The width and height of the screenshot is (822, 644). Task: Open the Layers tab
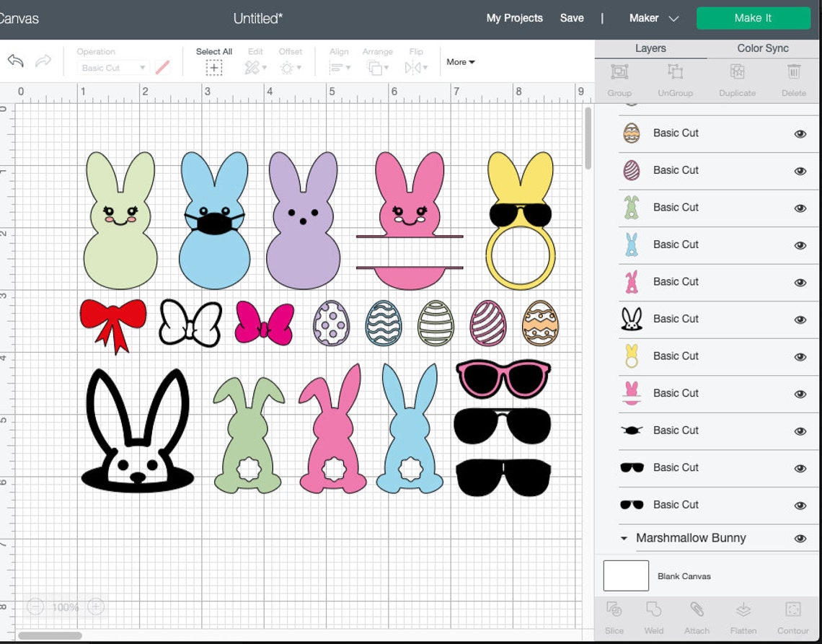tap(650, 48)
